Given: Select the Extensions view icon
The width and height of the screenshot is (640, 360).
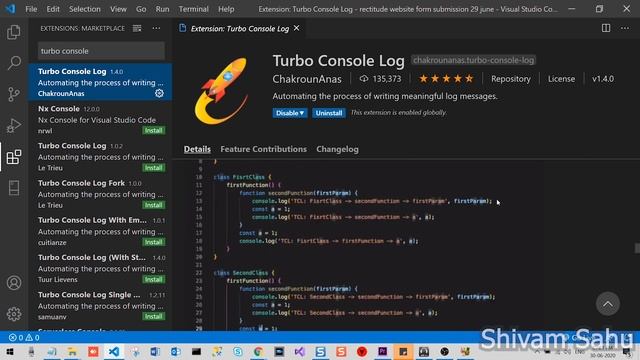Looking at the screenshot, I should (14, 157).
